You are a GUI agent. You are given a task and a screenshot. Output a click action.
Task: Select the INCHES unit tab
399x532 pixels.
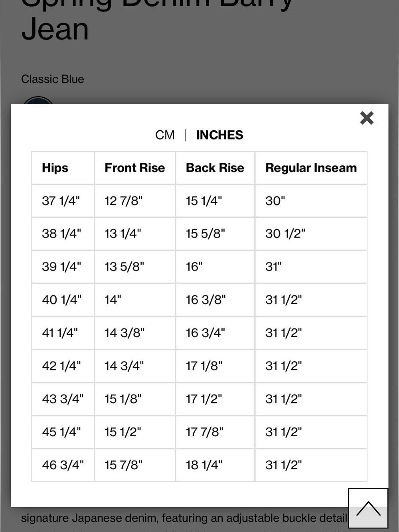pos(219,135)
